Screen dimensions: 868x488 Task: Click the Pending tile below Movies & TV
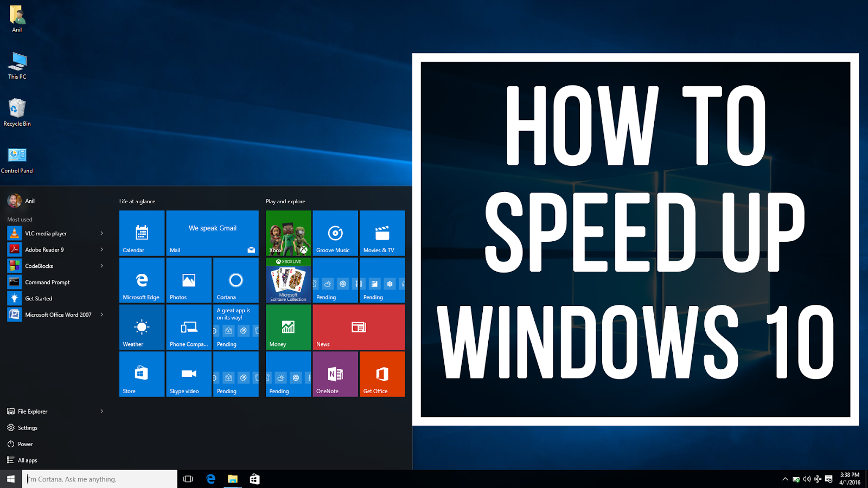[382, 280]
